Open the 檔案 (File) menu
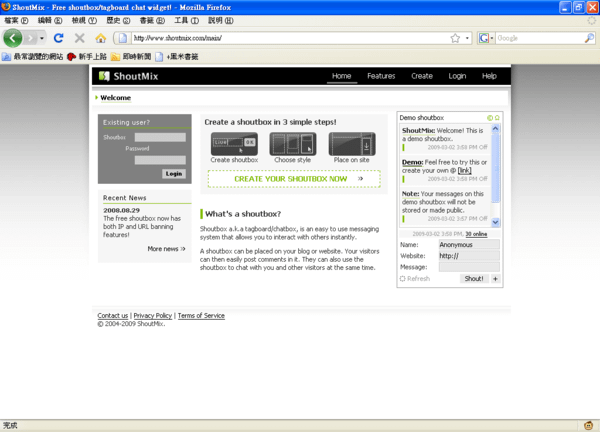 pyautogui.click(x=16, y=21)
